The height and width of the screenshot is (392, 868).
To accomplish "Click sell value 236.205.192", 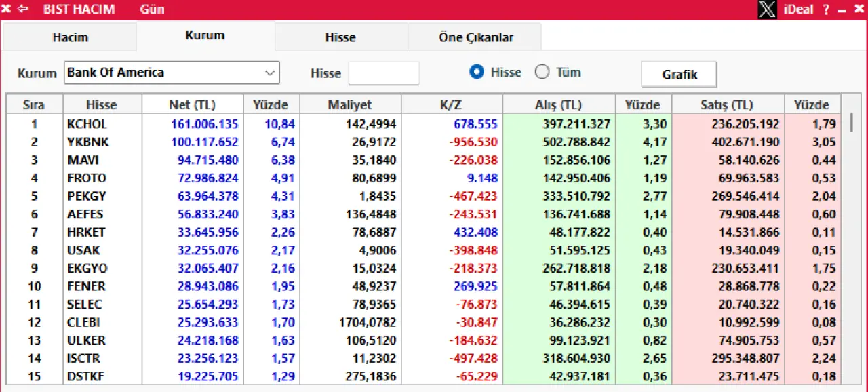I will click(746, 124).
